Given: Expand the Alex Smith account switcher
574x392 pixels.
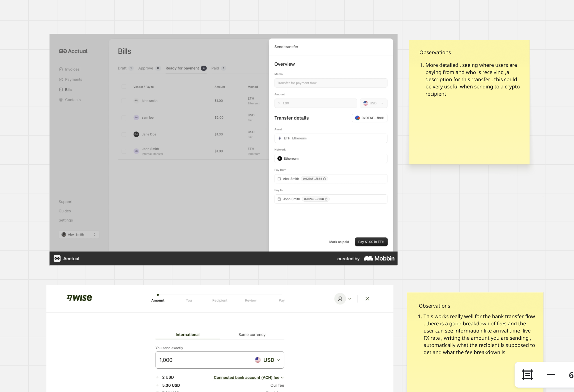Looking at the screenshot, I should click(x=79, y=235).
